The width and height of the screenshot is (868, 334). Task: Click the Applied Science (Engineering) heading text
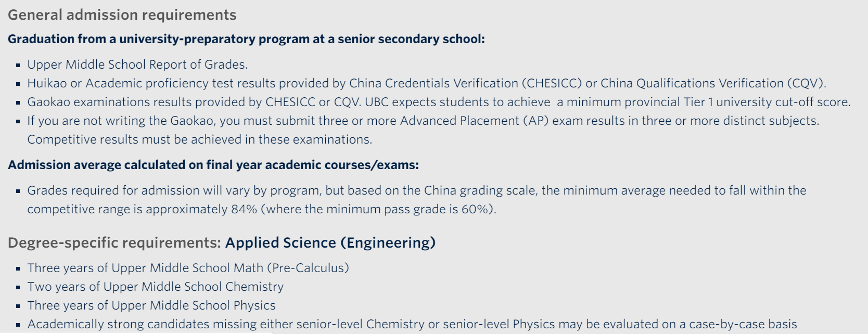coord(330,243)
